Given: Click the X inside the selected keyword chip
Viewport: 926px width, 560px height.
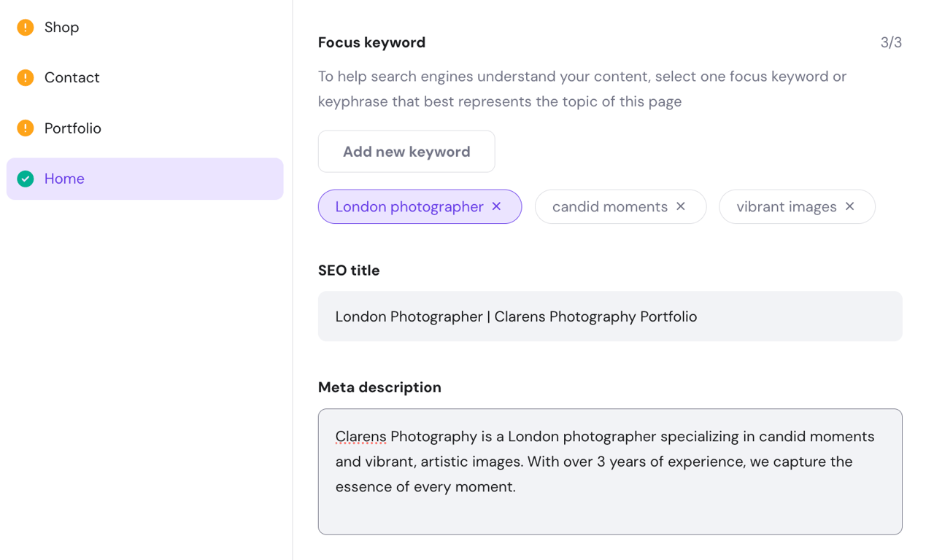Looking at the screenshot, I should click(x=495, y=206).
